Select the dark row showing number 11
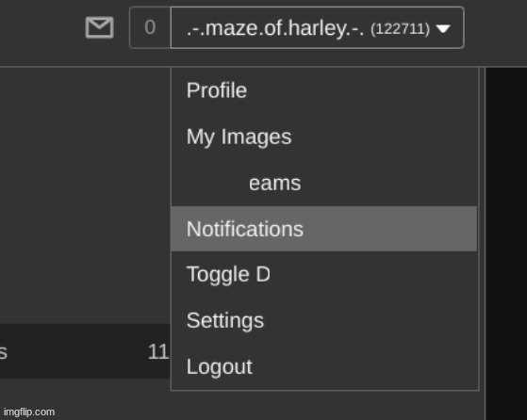Screen dimensions: 527x420 click(x=85, y=351)
